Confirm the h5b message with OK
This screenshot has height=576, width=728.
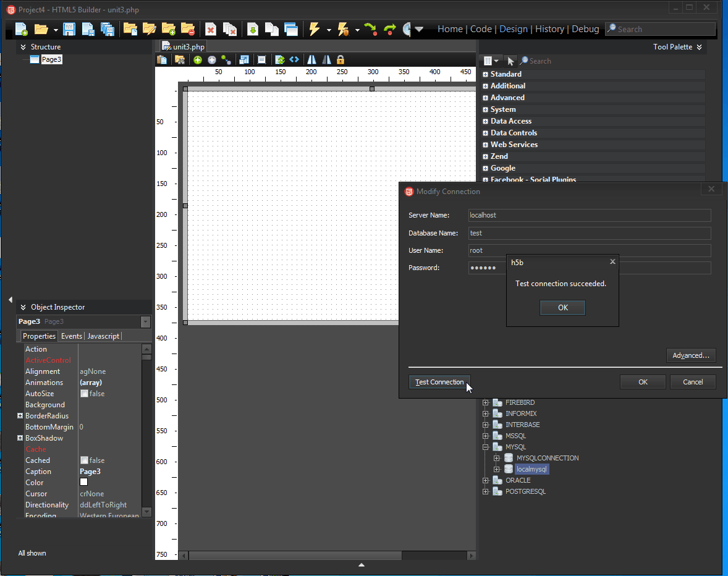point(563,308)
